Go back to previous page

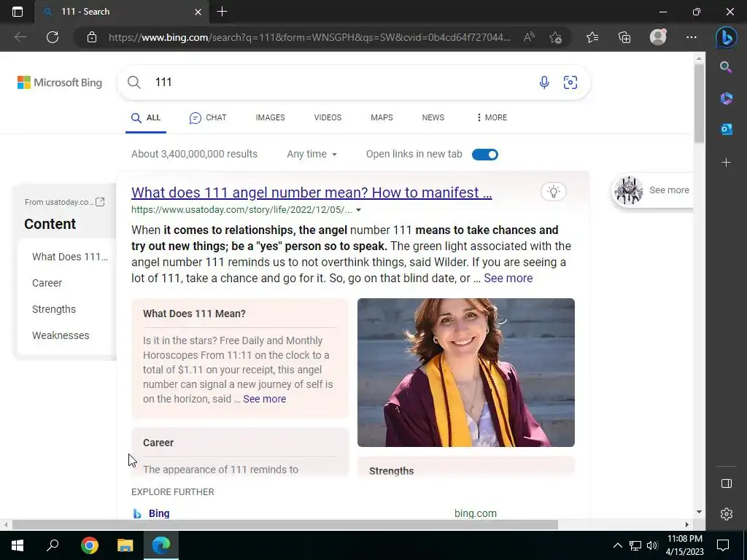pyautogui.click(x=20, y=37)
